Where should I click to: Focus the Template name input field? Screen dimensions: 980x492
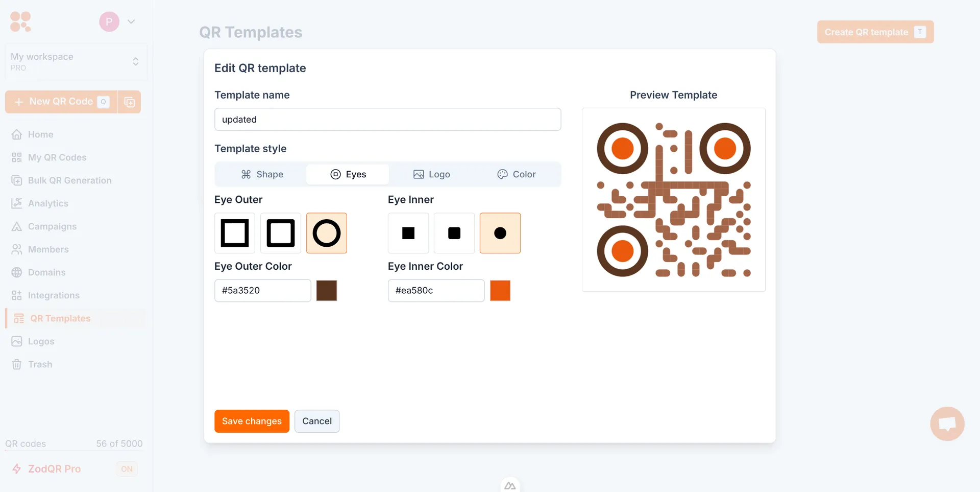(x=388, y=119)
